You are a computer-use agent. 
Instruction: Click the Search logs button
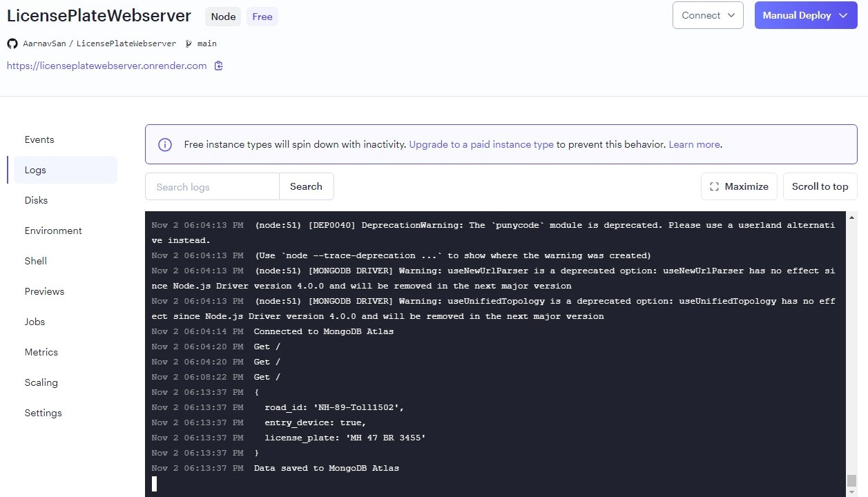click(306, 186)
